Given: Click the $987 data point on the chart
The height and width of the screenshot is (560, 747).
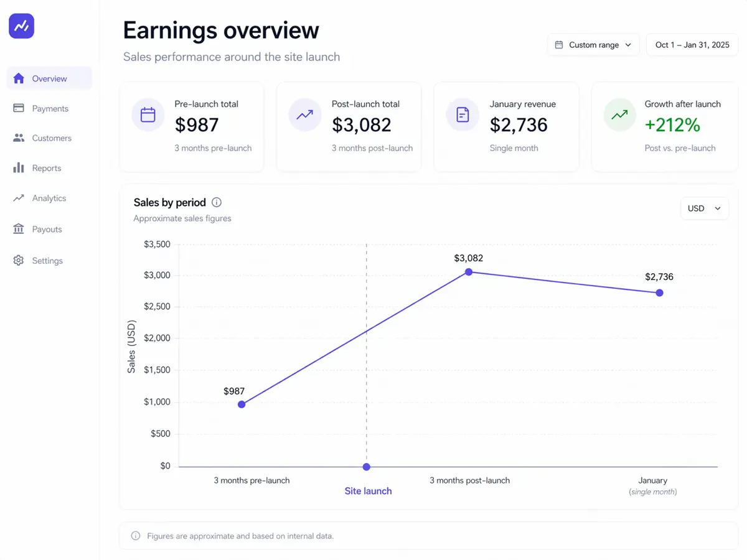Looking at the screenshot, I should point(242,404).
